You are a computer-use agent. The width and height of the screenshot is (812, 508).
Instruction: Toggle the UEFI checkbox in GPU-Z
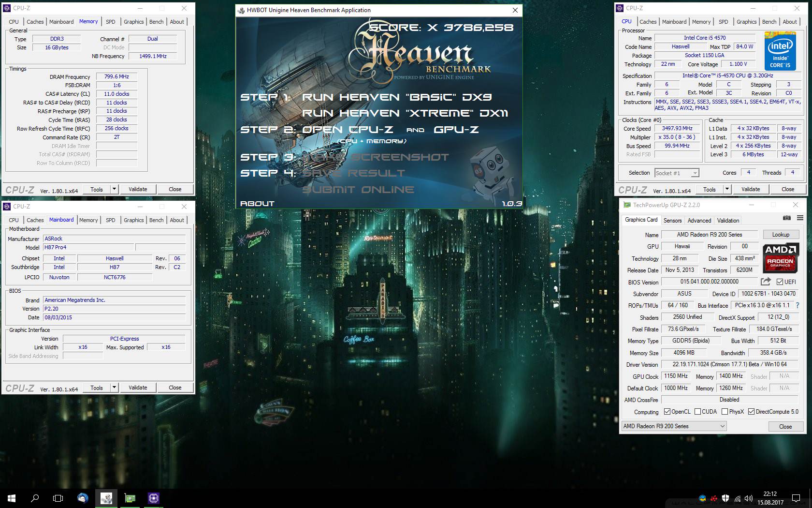pos(780,282)
